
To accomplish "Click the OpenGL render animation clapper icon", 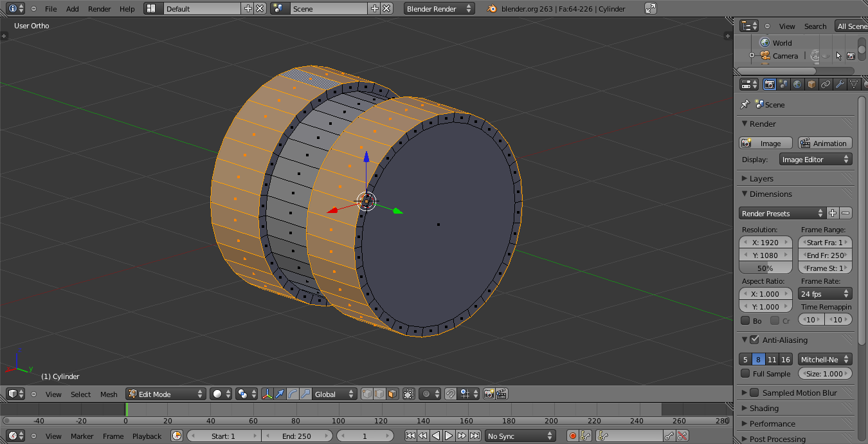I will coord(502,394).
